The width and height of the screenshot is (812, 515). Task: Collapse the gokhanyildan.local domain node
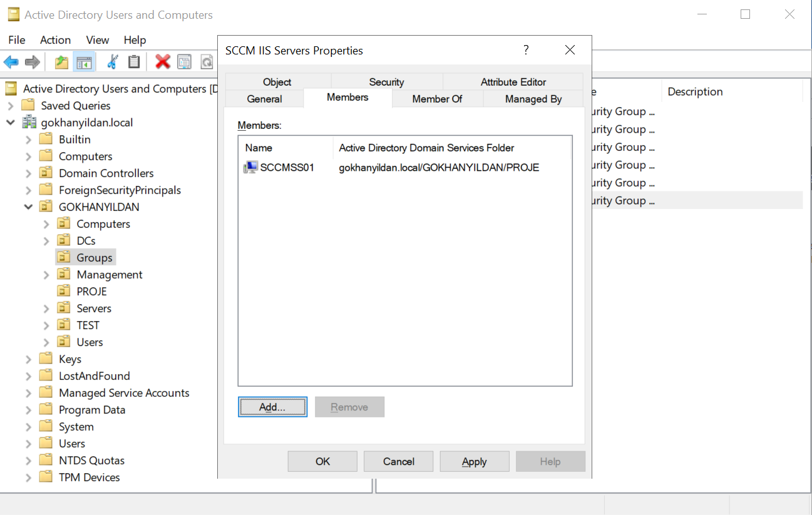(11, 123)
